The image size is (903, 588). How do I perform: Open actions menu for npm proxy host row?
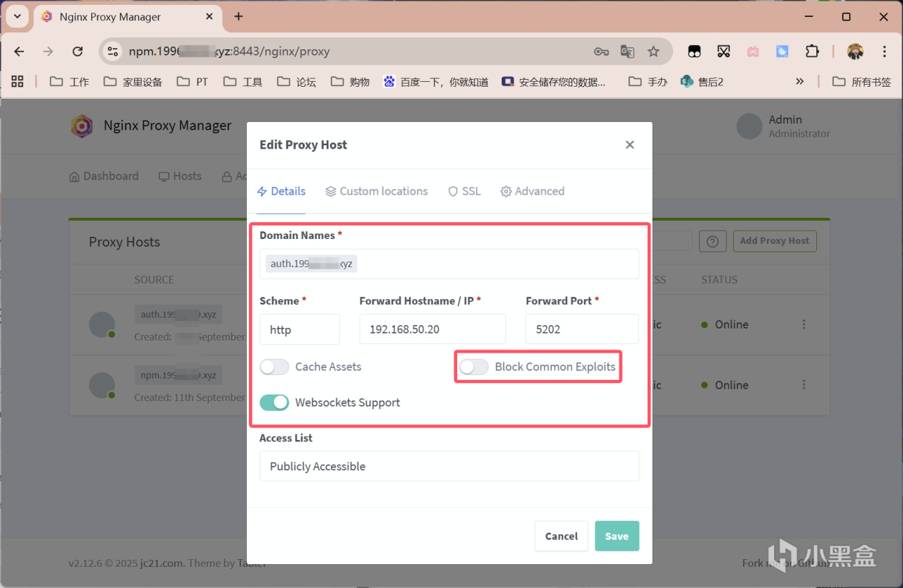(804, 385)
